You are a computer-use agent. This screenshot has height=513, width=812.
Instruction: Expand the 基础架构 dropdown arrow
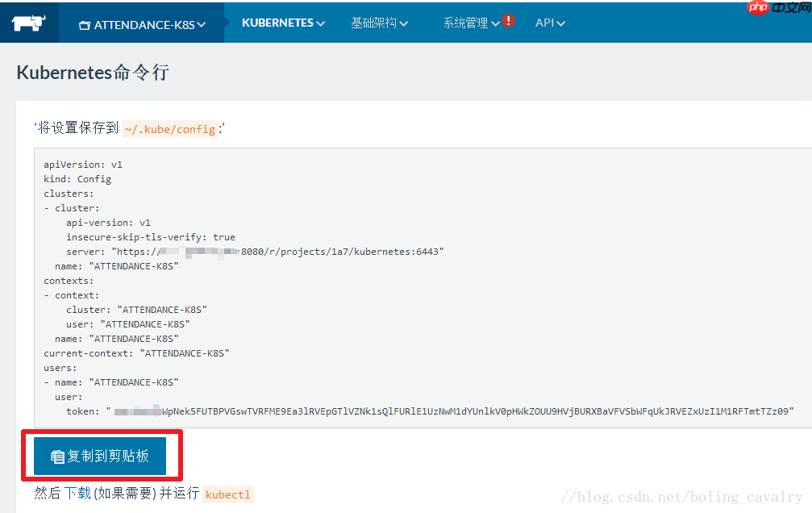click(404, 23)
